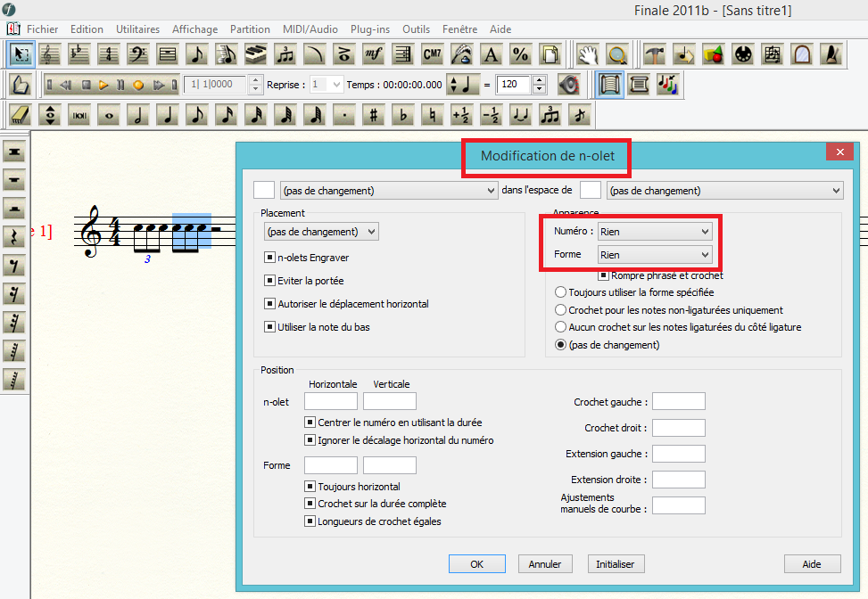The height and width of the screenshot is (599, 868).
Task: Toggle the 'n-olets Engraver' checkbox
Action: (269, 258)
